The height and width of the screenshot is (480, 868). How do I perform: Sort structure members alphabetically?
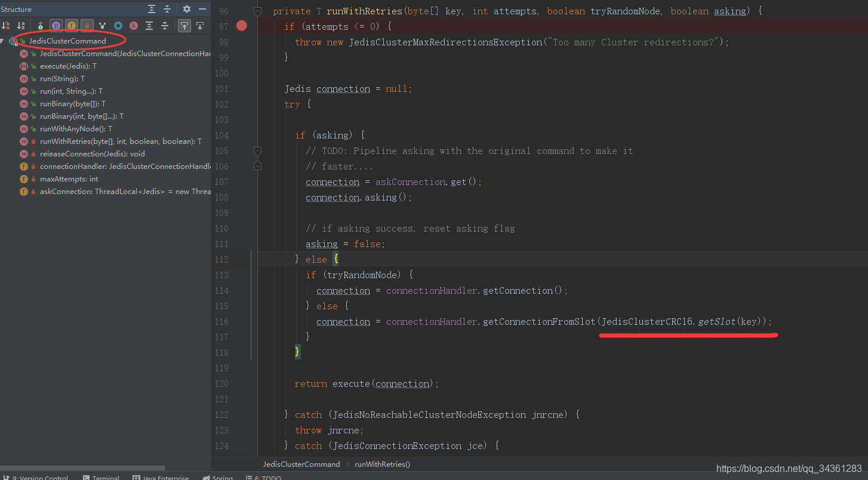(x=21, y=26)
